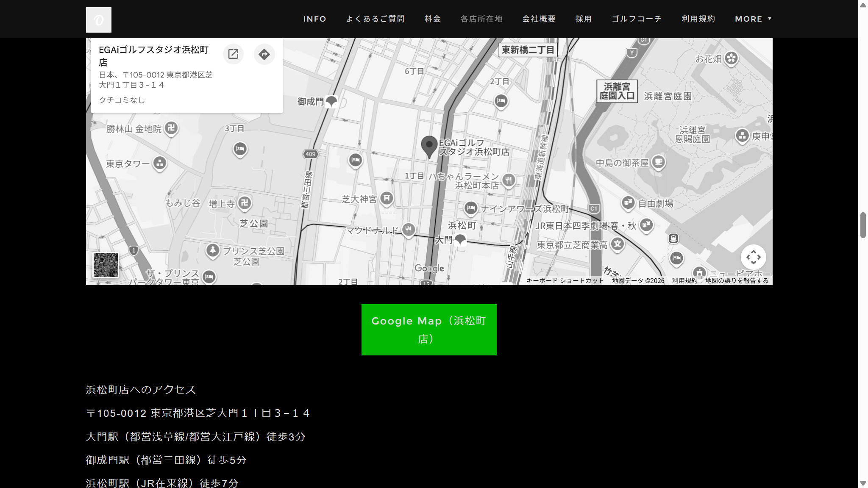This screenshot has width=868, height=488.
Task: Open larger map view icon
Action: click(x=233, y=54)
